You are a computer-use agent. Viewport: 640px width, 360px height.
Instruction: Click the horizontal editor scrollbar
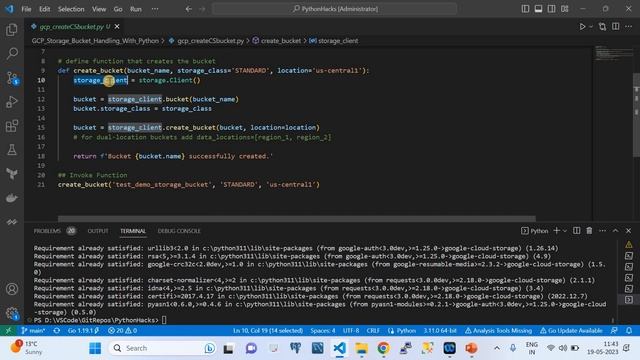[297, 219]
